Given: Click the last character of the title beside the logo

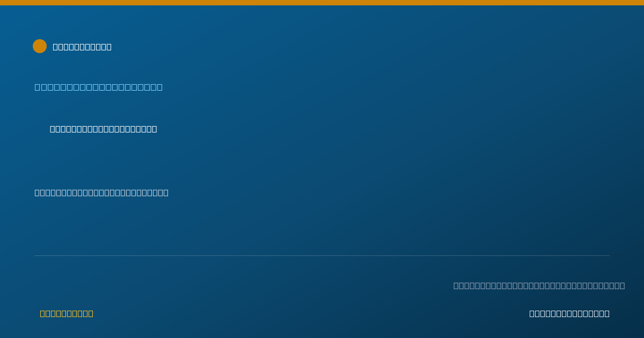Looking at the screenshot, I should click(109, 47).
